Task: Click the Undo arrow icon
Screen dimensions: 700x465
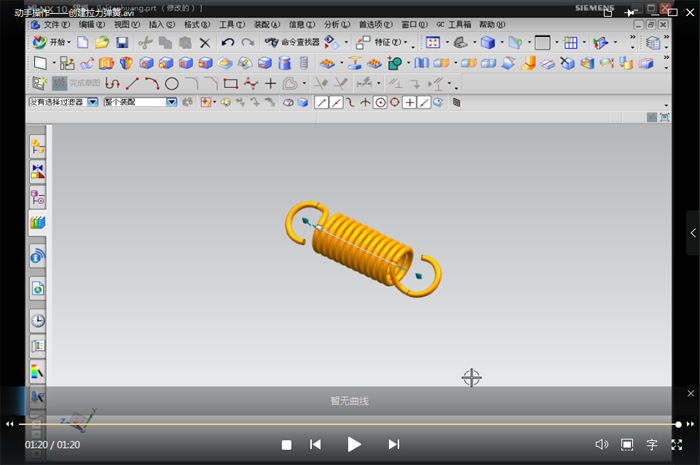Action: [228, 43]
